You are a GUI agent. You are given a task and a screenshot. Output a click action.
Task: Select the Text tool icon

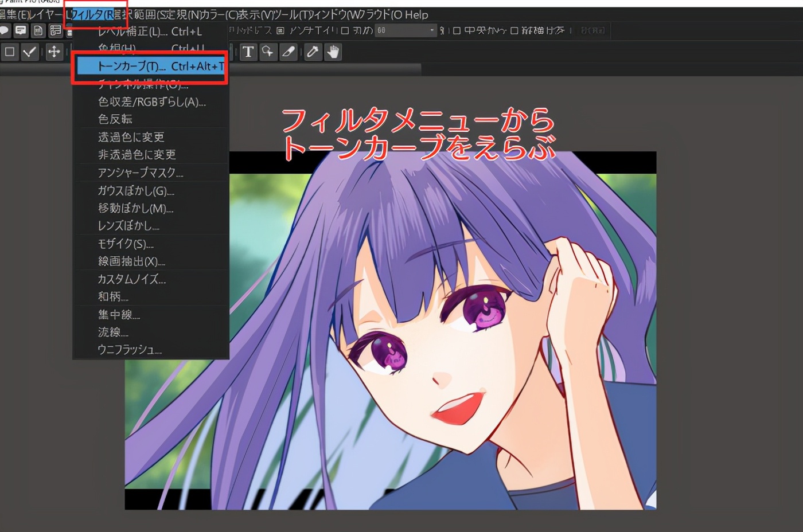[248, 52]
